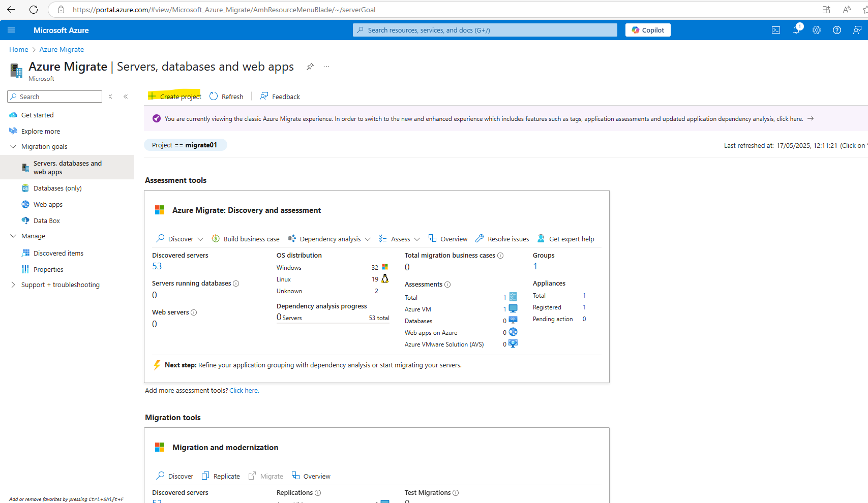Collapse the Migration goals section
This screenshot has height=503, width=868.
coord(13,146)
